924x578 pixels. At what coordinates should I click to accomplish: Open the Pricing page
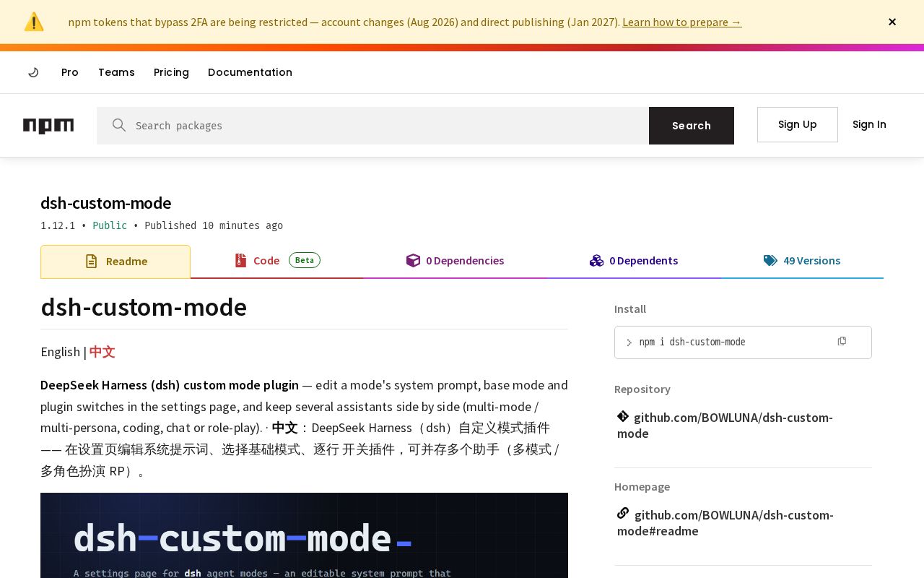coord(171,72)
